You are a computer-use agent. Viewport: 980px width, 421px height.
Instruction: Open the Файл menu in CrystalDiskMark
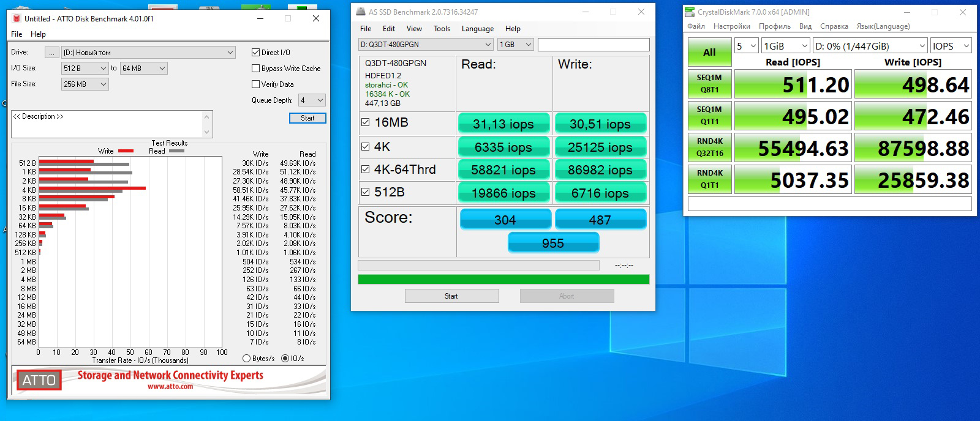[696, 26]
